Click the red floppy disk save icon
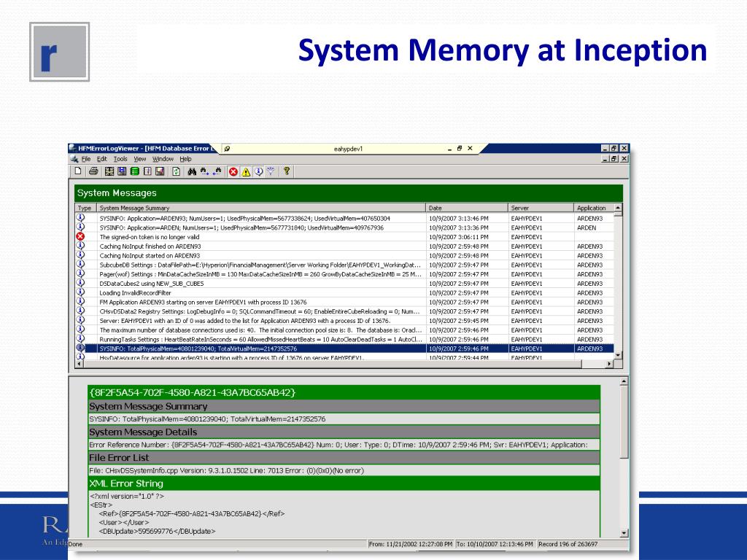The width and height of the screenshot is (747, 560). (x=160, y=171)
